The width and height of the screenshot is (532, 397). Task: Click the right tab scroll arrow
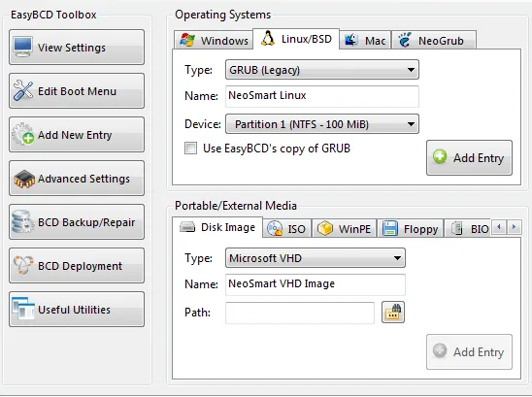[514, 226]
